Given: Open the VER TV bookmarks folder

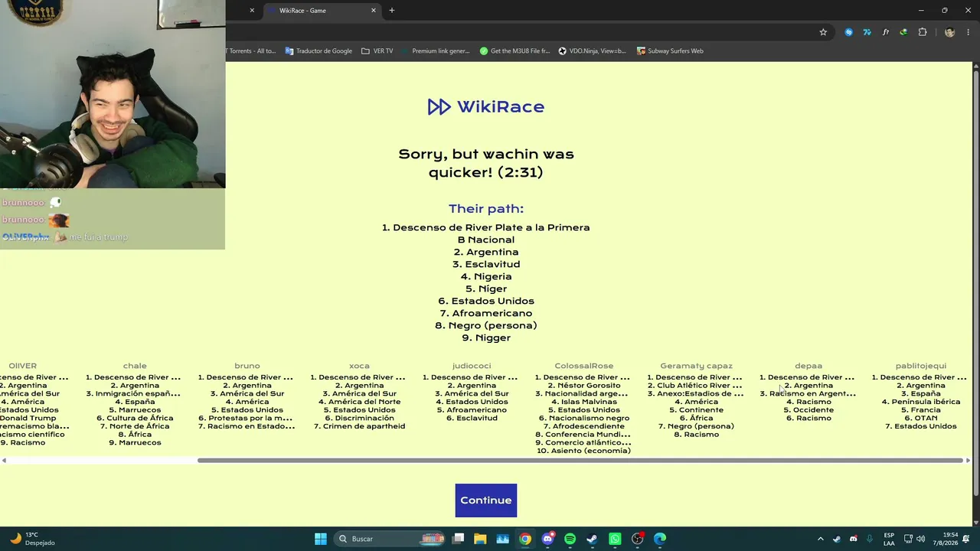Looking at the screenshot, I should (377, 51).
